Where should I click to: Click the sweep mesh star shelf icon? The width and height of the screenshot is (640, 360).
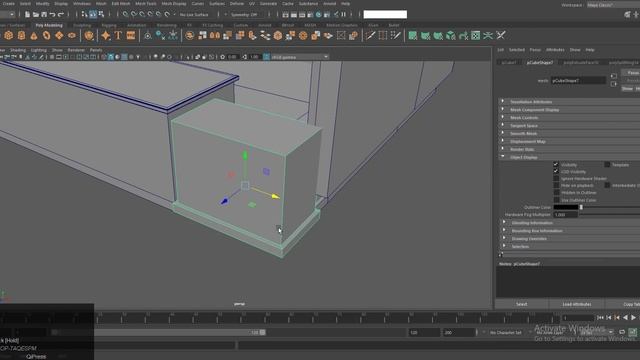pos(106,36)
